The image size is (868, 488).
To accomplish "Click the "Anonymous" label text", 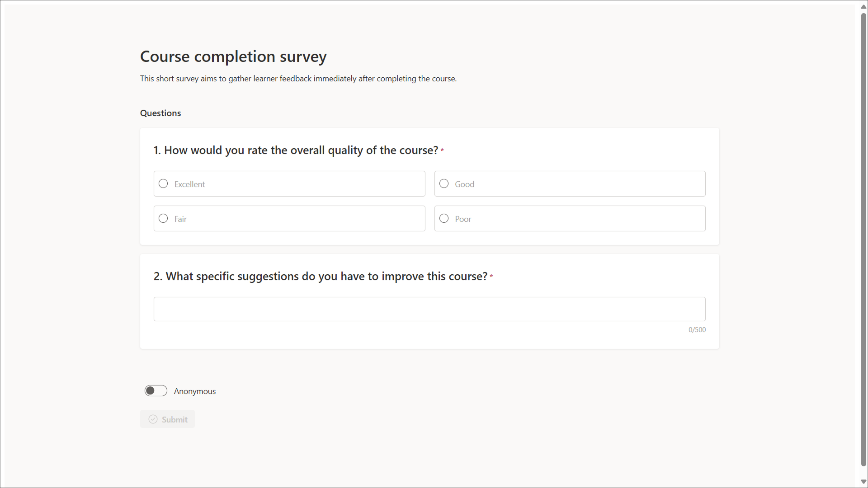I will tap(195, 391).
